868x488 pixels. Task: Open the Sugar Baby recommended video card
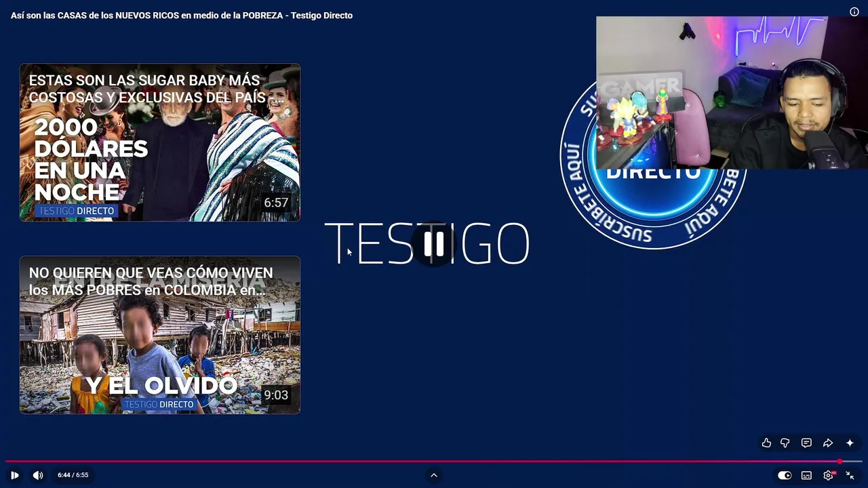tap(160, 142)
